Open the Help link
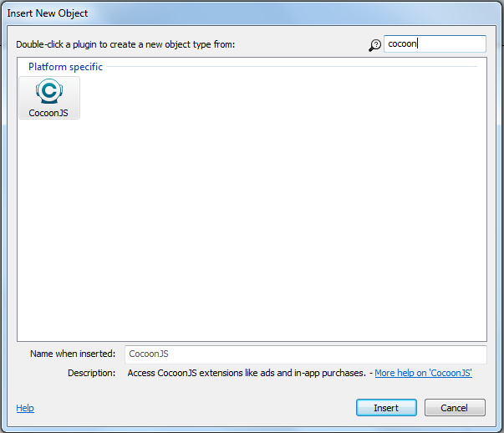 25,408
